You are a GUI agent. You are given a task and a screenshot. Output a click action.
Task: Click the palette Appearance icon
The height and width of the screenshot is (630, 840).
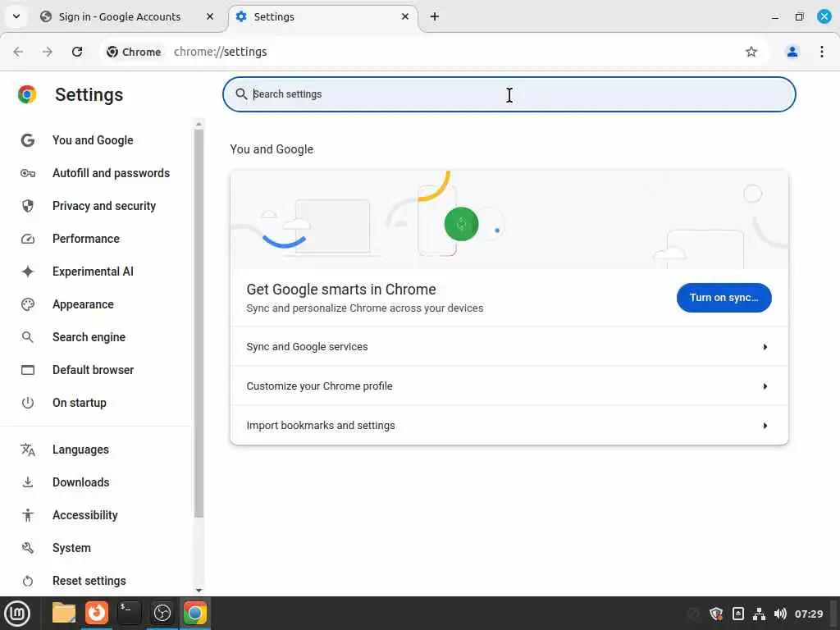(x=28, y=304)
